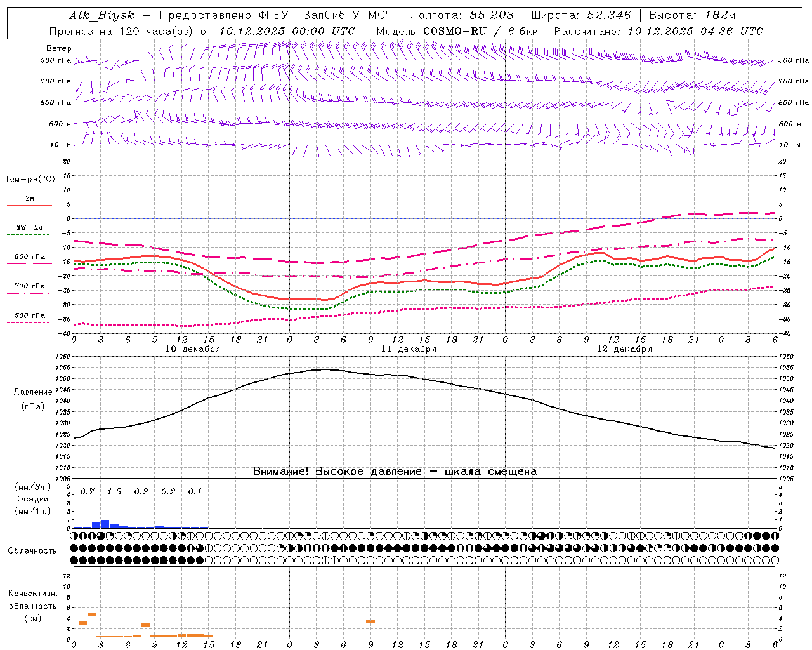Click the 0.1 precipitation total value
Screen dimensions: 812x650
pos(195,491)
